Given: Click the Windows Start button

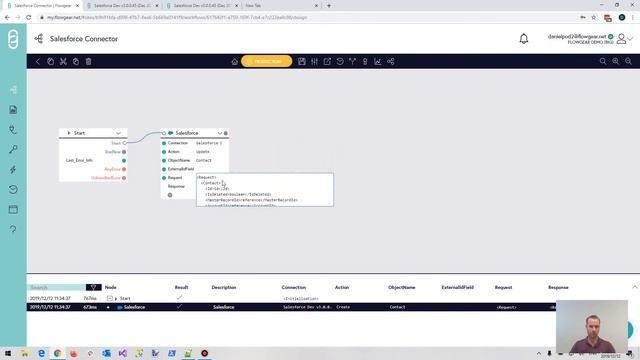Looking at the screenshot, I should [x=8, y=353].
